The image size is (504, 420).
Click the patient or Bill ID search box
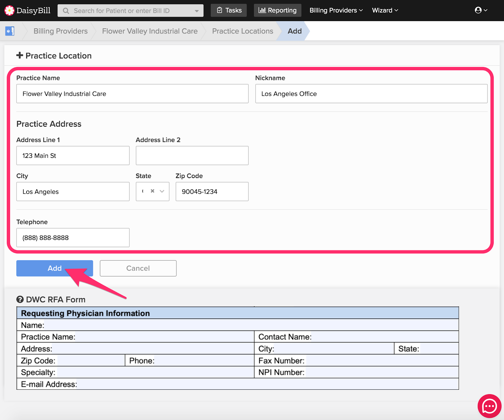130,11
